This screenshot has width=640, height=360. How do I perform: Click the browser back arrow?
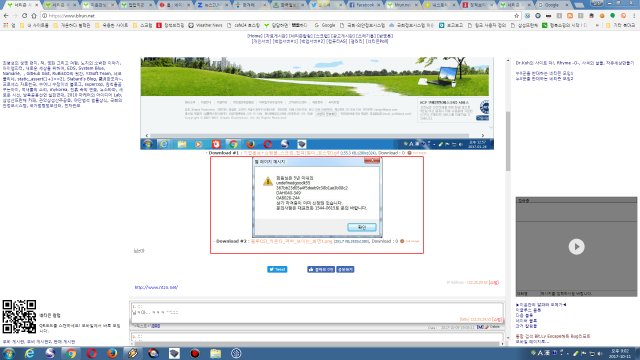point(6,16)
